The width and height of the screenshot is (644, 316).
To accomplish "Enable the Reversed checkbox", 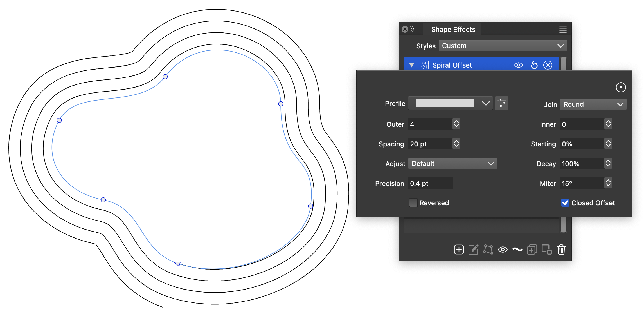I will pyautogui.click(x=413, y=203).
